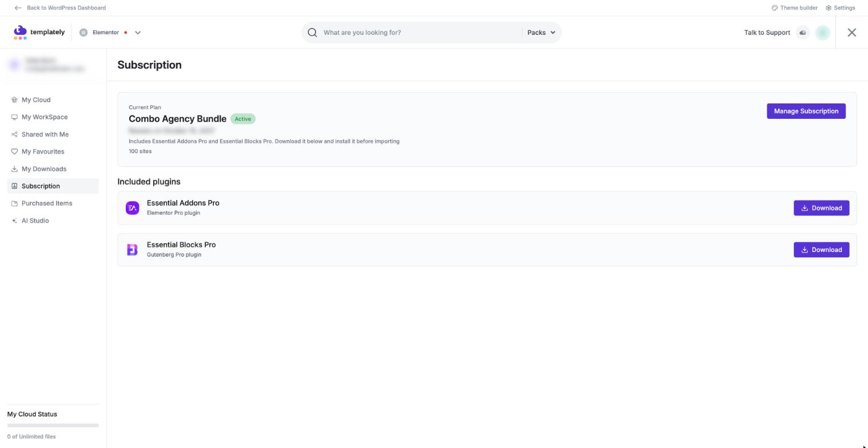Click Manage Subscription button
This screenshot has width=868, height=448.
[x=806, y=111]
